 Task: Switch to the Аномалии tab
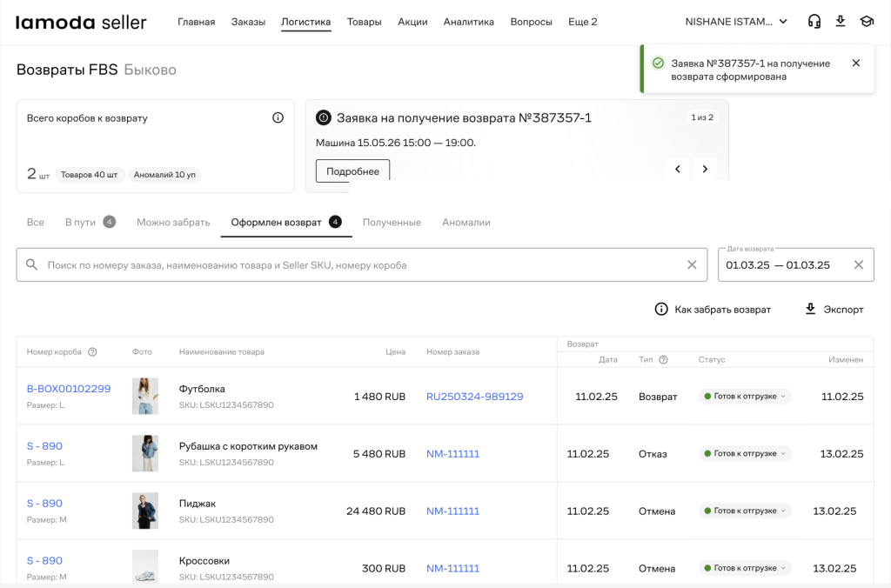click(x=466, y=222)
